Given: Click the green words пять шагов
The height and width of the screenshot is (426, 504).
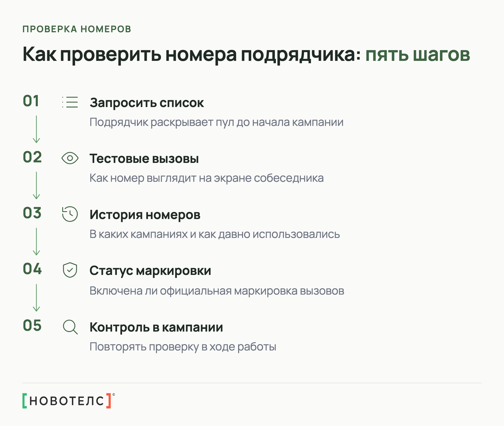Looking at the screenshot, I should [418, 55].
